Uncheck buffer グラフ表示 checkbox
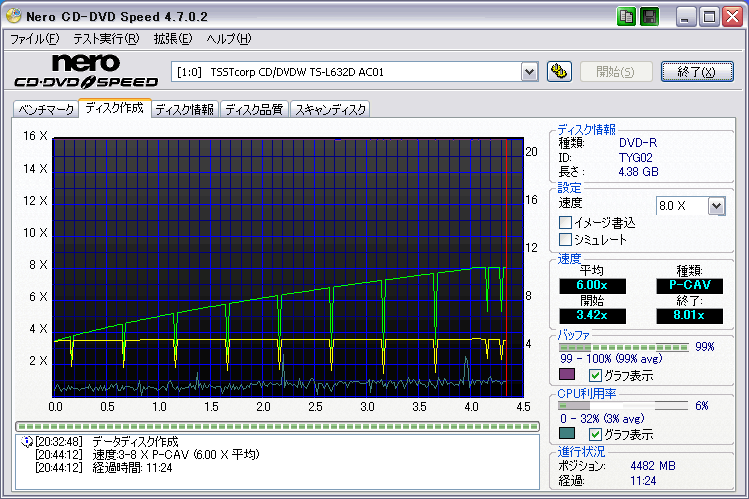 (595, 375)
